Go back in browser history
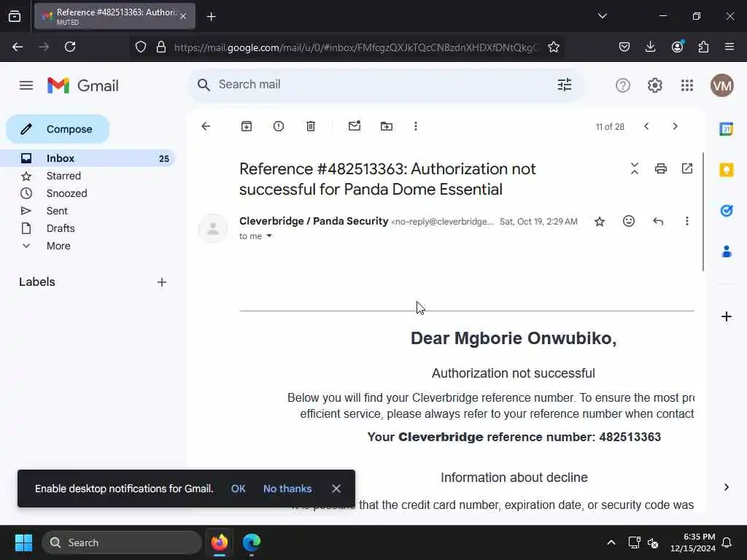Viewport: 747px width, 560px height. 18,47
